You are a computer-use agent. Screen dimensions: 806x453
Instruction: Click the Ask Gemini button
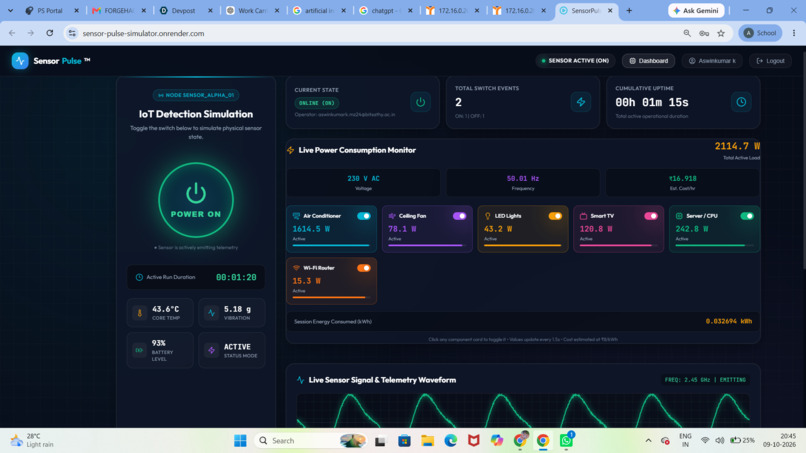tap(697, 10)
